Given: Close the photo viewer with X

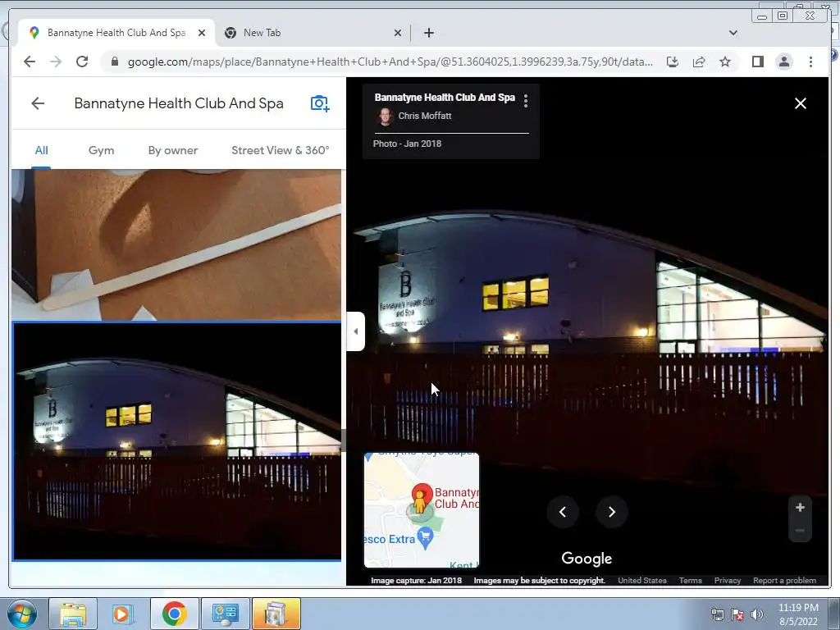Looking at the screenshot, I should coord(801,103).
